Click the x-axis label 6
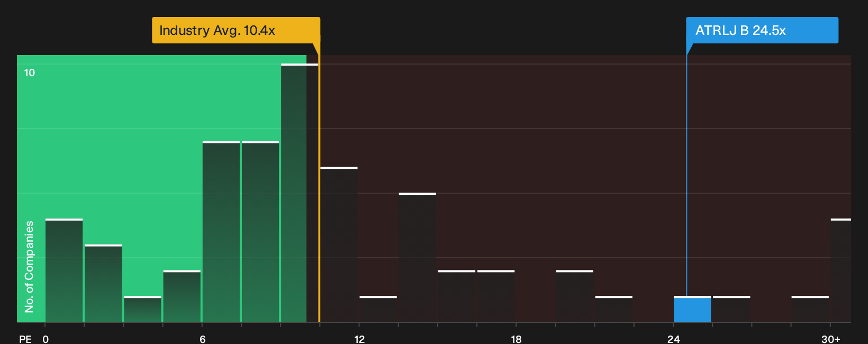Viewport: 868px width, 344px height. click(x=203, y=339)
